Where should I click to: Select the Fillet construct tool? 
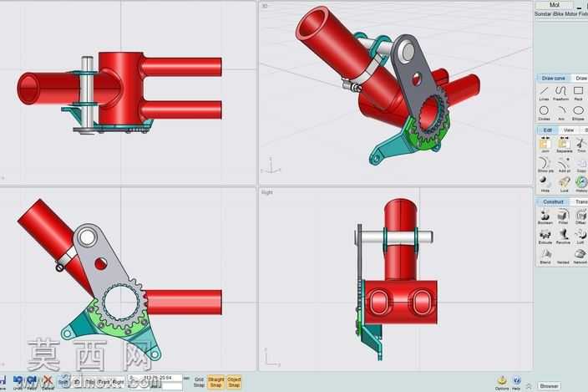coord(563,216)
